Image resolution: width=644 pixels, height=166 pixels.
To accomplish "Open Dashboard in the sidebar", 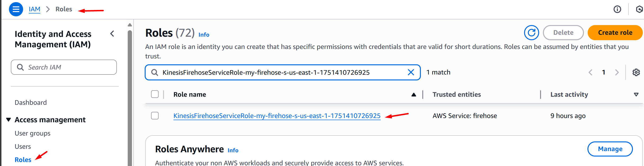I will click(30, 103).
